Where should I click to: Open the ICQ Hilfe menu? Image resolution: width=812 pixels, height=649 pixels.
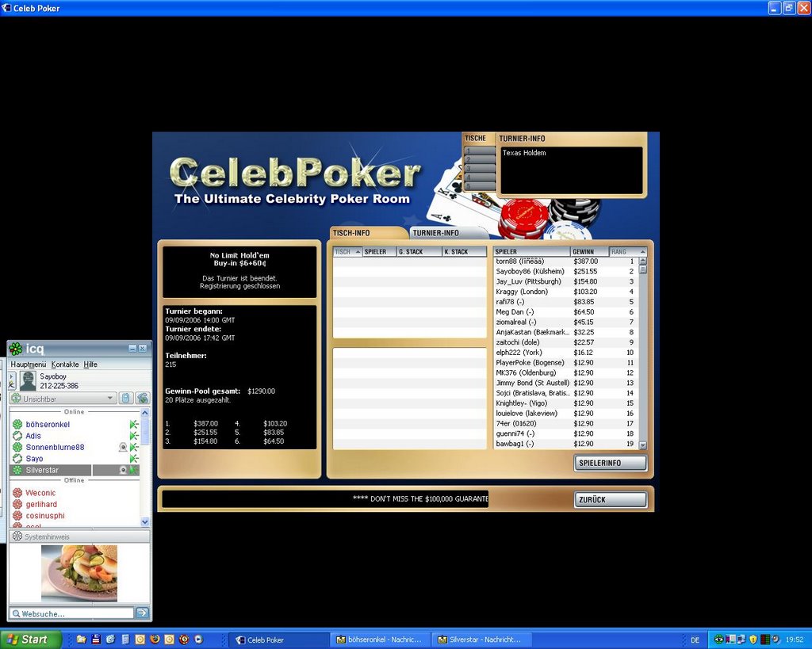90,365
